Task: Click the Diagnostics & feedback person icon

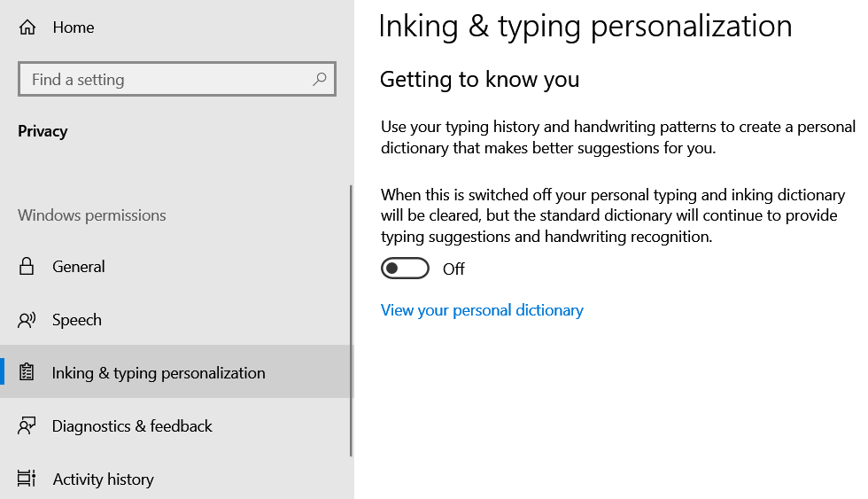Action: click(x=27, y=426)
